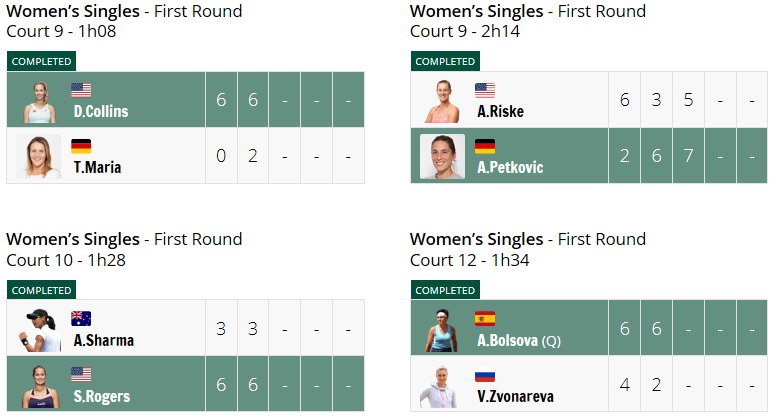Click COMPLETED badge on Bolsova vs Zvonareva match
This screenshot has width=775, height=419.
click(x=445, y=290)
